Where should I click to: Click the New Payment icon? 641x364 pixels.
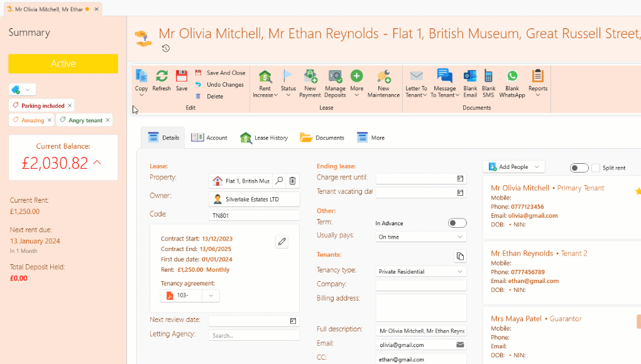point(310,77)
